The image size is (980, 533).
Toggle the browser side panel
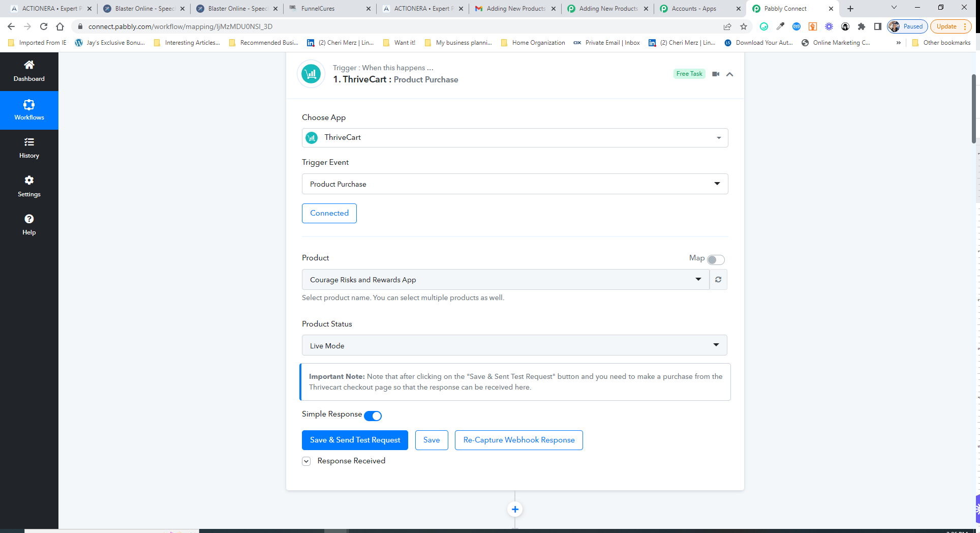pos(878,26)
